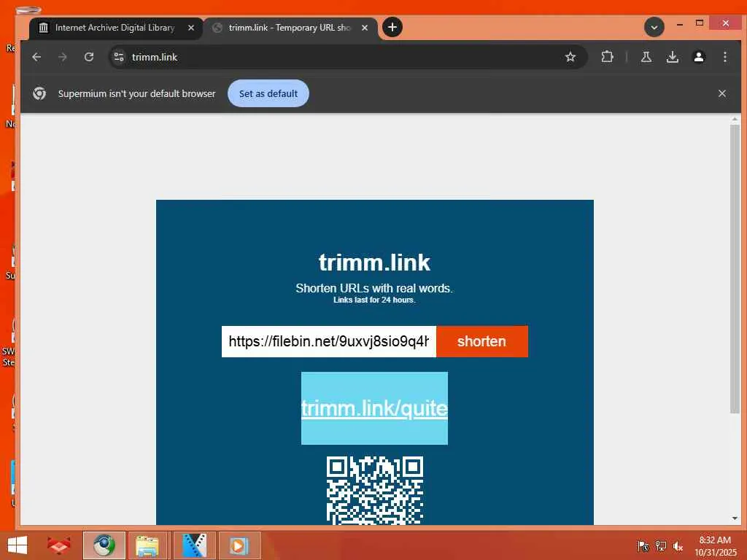The image size is (747, 560).
Task: Close the Internet Archive tab
Action: 191,28
